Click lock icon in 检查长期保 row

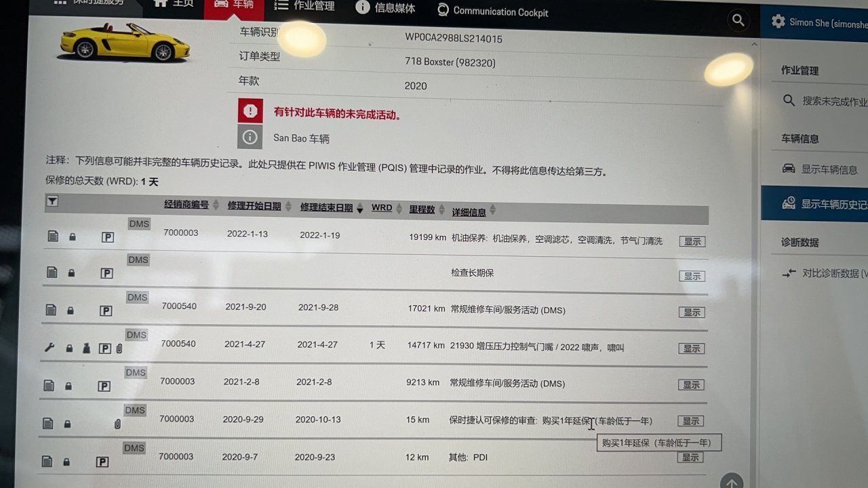(72, 273)
